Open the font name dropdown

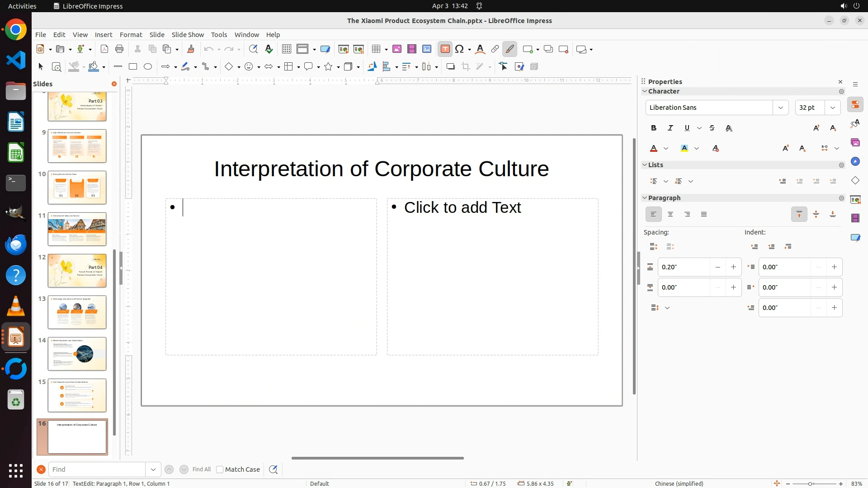tap(780, 108)
